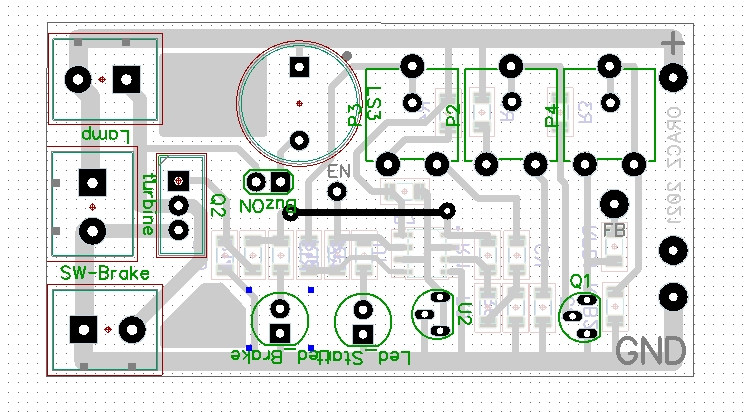Select the CS1 designator label
Viewport: 751px width, 412px height.
[x=374, y=103]
